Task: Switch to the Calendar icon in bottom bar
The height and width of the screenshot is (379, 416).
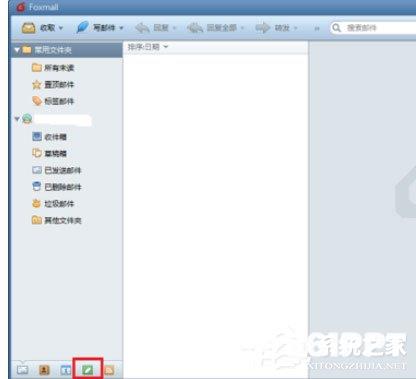Action: 66,369
